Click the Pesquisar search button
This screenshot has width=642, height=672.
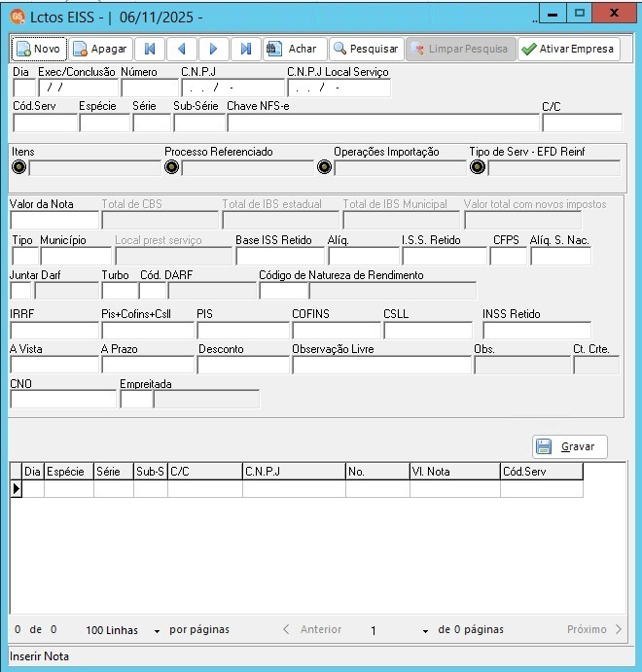367,49
